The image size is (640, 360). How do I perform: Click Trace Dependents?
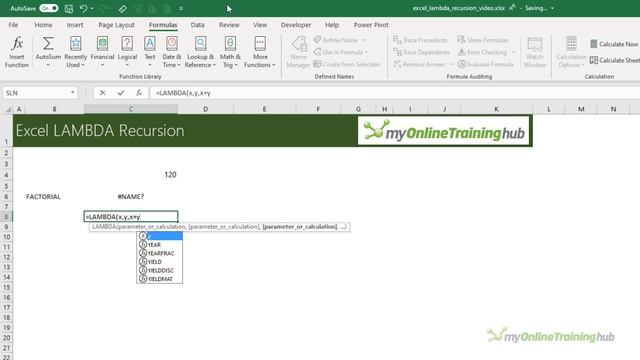(422, 52)
